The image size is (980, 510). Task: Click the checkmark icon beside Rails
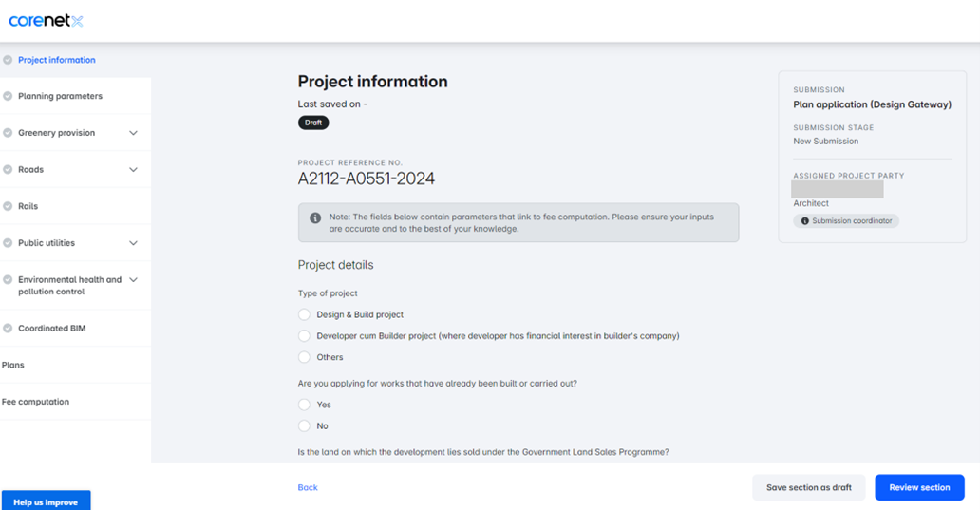point(9,206)
